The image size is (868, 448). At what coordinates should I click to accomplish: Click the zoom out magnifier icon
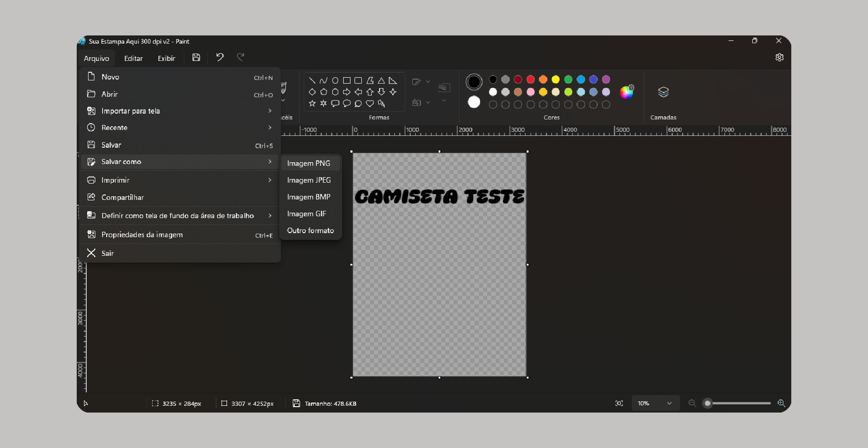click(x=692, y=403)
